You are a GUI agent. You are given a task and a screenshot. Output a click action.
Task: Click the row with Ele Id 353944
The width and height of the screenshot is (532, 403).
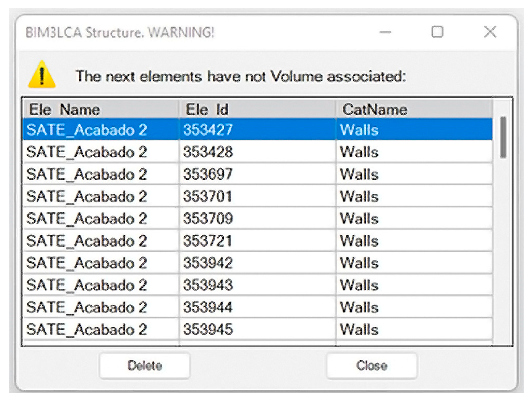pos(208,307)
